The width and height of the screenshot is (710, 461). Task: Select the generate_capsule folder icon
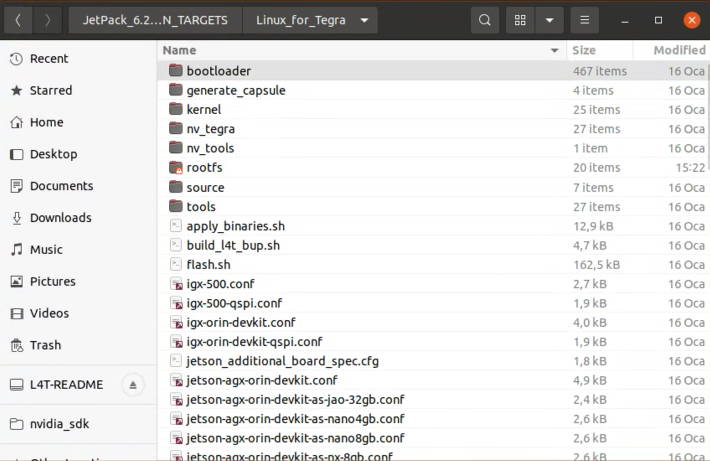click(176, 90)
